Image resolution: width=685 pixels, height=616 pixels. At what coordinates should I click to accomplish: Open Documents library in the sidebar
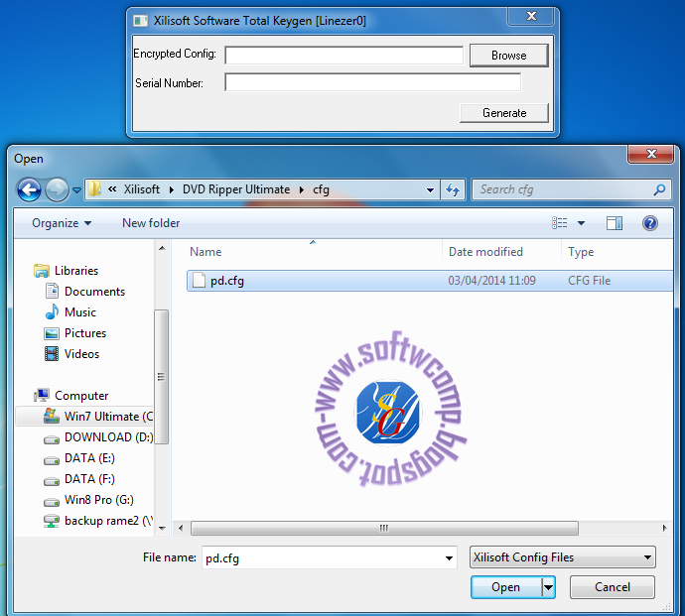(94, 292)
